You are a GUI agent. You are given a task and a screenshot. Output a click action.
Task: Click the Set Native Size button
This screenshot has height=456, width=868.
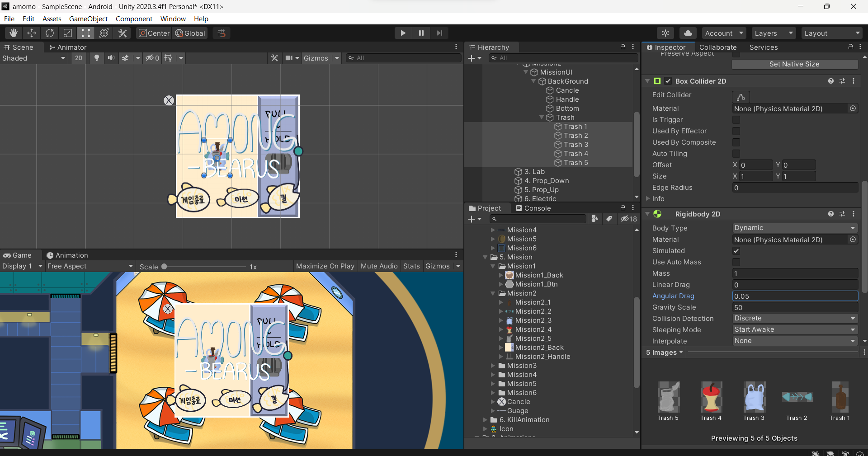(x=794, y=64)
